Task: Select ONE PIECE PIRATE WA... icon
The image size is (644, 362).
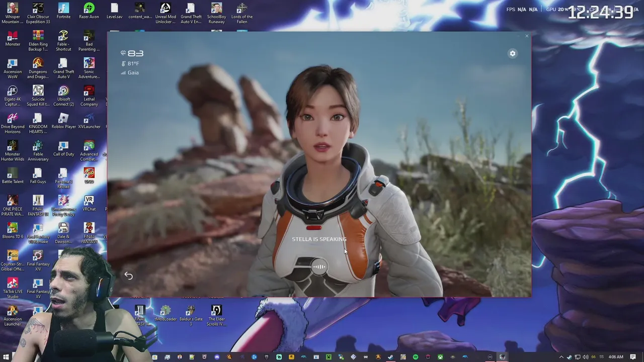Action: coord(13,207)
